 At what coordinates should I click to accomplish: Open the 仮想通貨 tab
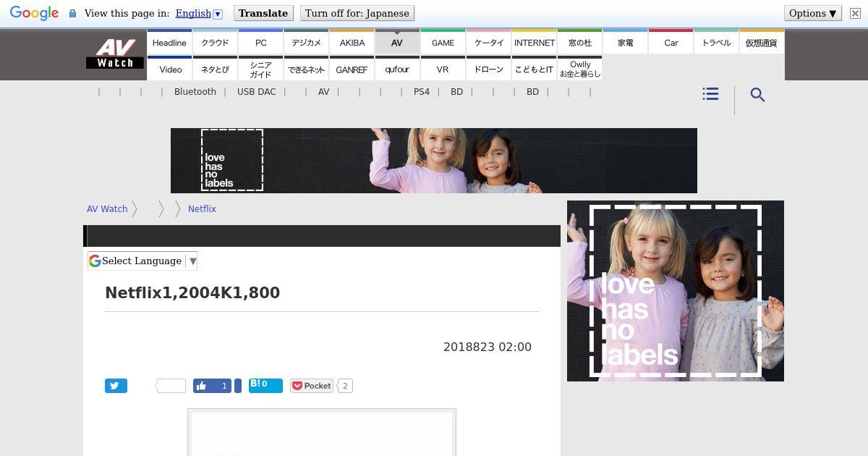click(762, 42)
